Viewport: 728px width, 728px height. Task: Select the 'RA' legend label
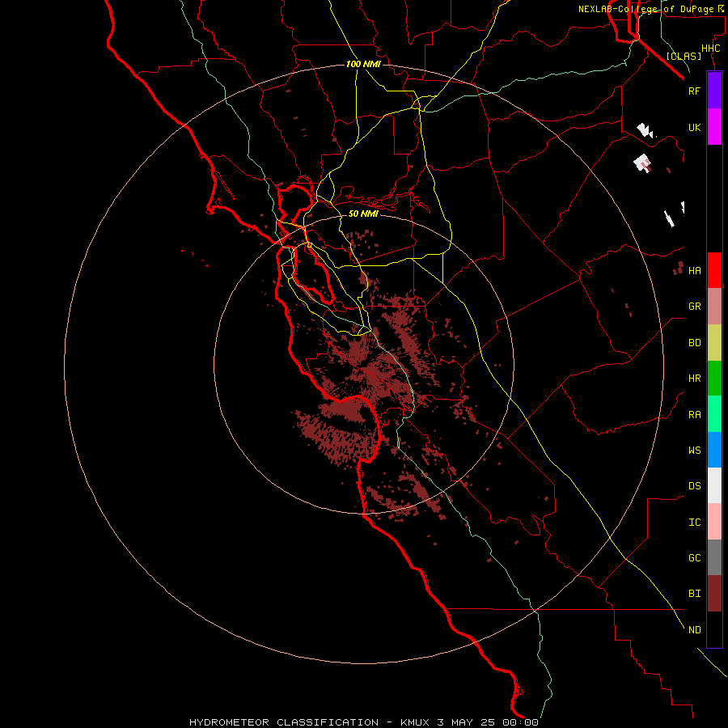[x=694, y=414]
